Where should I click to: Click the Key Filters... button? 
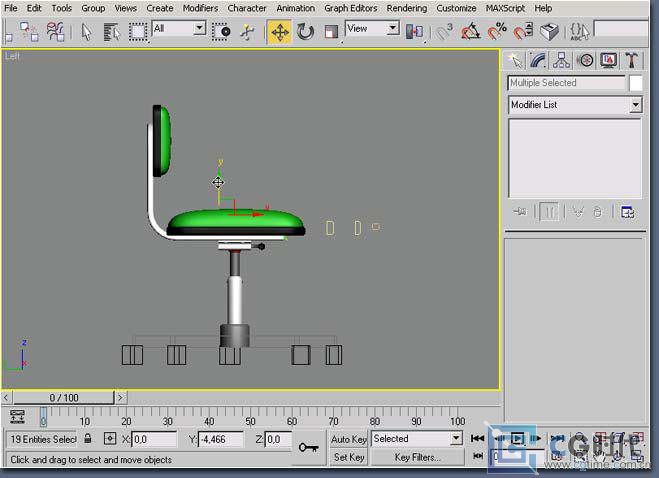417,457
